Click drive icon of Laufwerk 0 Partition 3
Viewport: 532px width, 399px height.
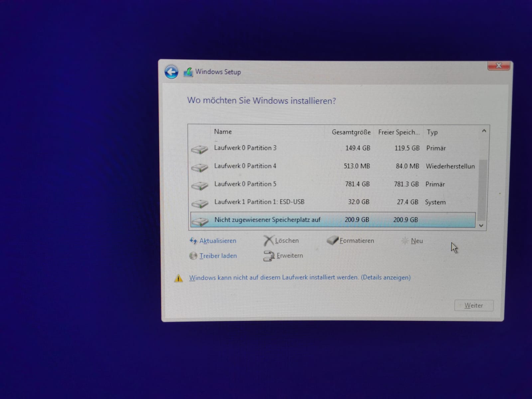[199, 149]
